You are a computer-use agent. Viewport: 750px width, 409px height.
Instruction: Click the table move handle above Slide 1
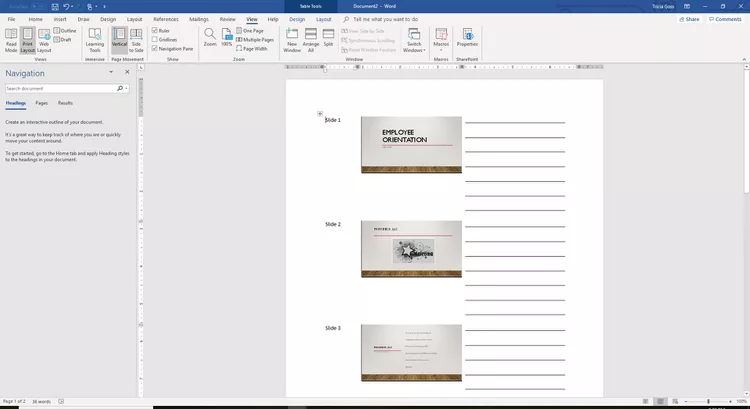pos(320,114)
